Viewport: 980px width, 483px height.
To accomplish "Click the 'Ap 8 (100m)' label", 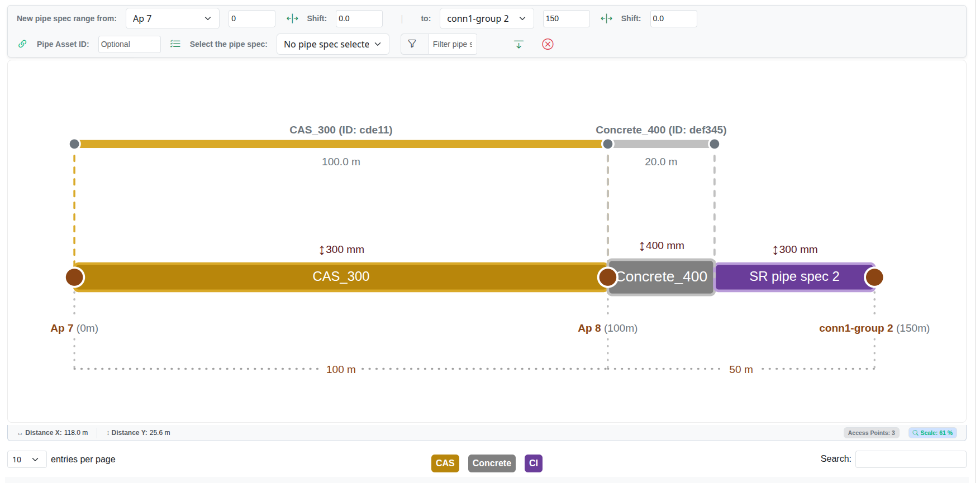I will coord(607,328).
